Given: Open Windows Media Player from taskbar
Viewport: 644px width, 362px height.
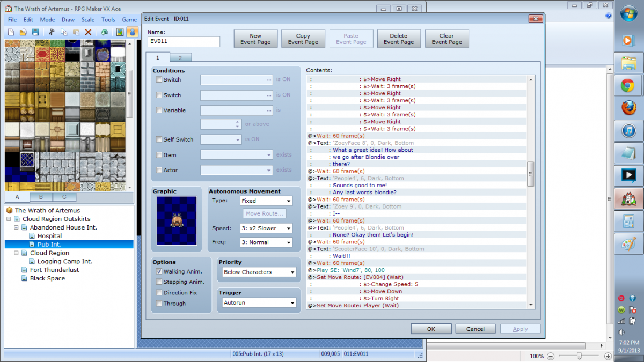Looking at the screenshot, I should pyautogui.click(x=627, y=40).
